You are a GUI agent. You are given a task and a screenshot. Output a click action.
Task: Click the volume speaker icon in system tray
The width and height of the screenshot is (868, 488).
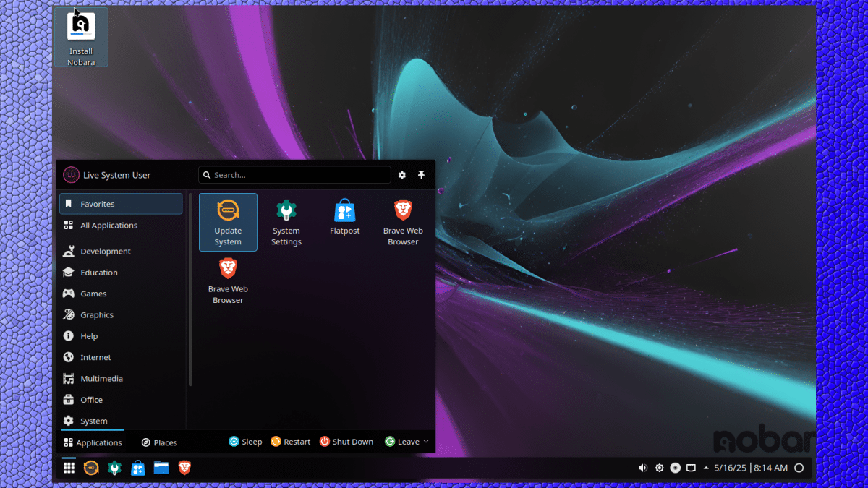coord(642,468)
